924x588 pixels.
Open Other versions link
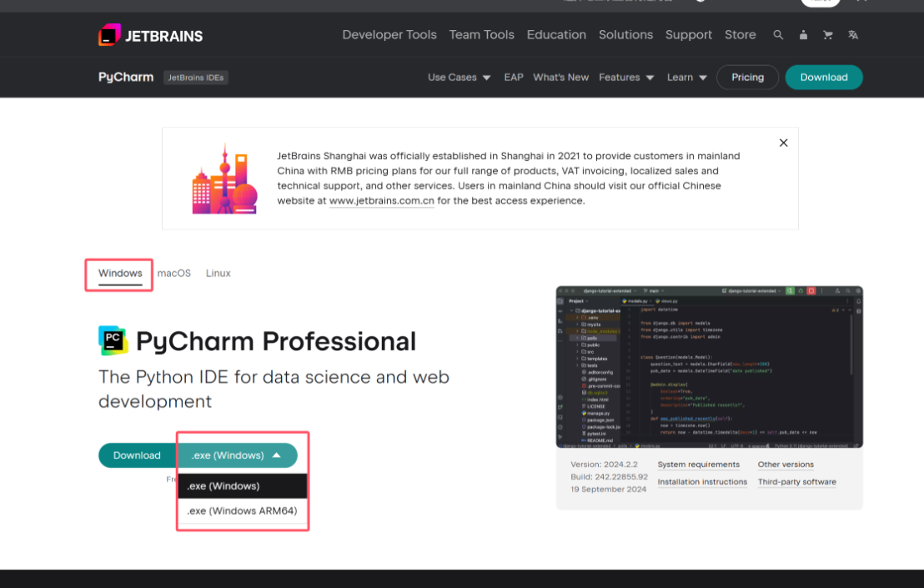click(x=786, y=465)
